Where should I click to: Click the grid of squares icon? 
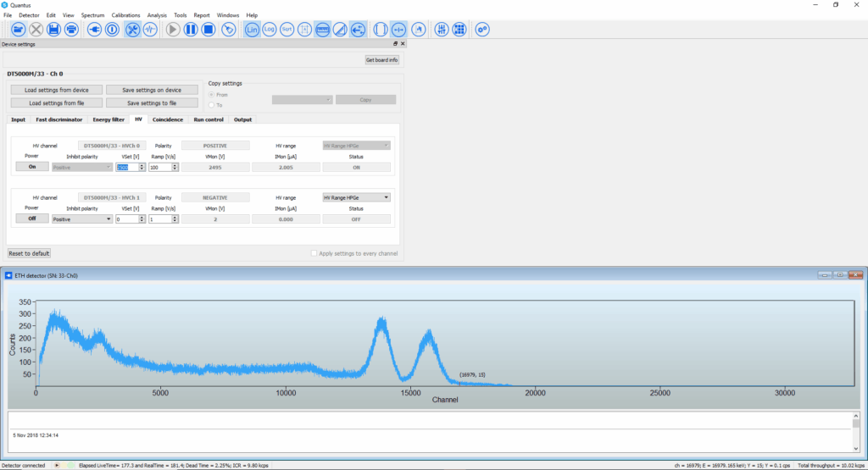tap(459, 30)
